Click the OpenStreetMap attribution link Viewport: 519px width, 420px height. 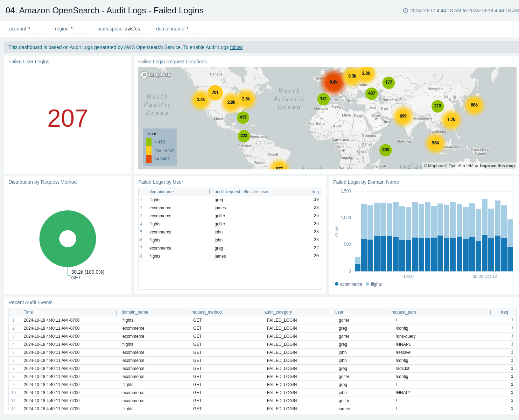coord(461,166)
